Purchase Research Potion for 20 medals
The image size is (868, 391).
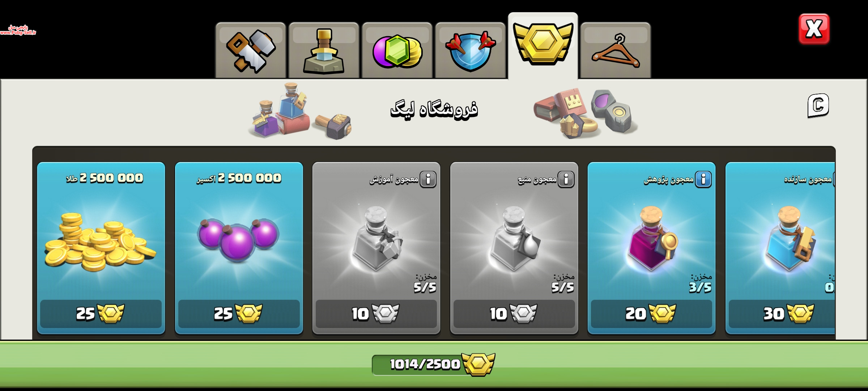pyautogui.click(x=651, y=314)
